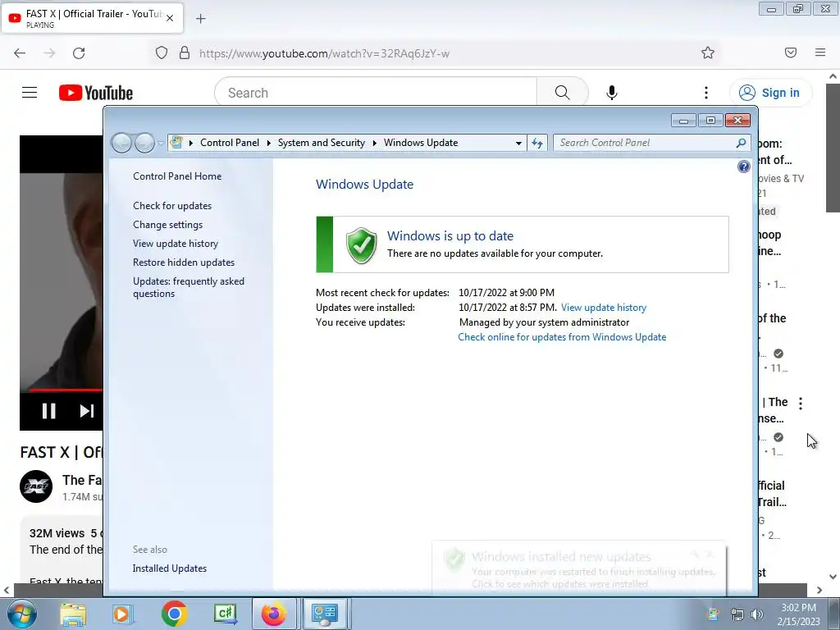Click Show desktop button at taskbar end

833,614
